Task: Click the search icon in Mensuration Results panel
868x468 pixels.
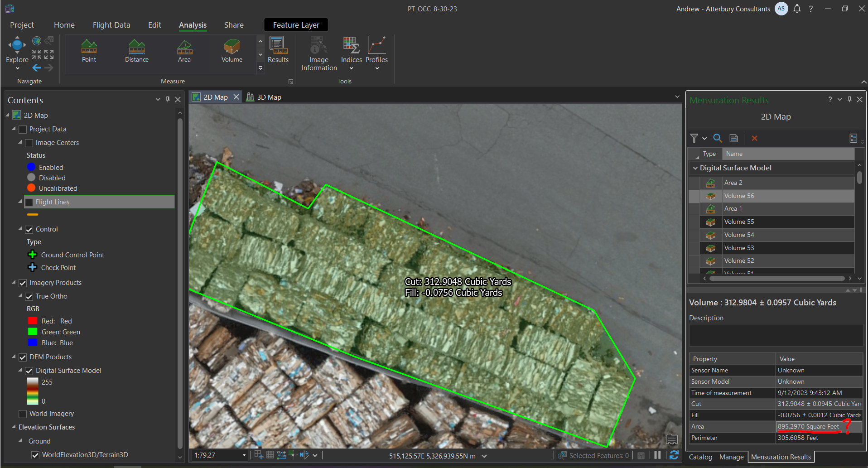Action: tap(717, 138)
